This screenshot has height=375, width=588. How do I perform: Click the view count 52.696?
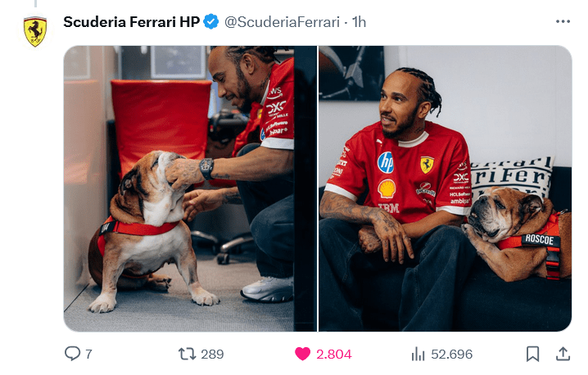coord(451,354)
